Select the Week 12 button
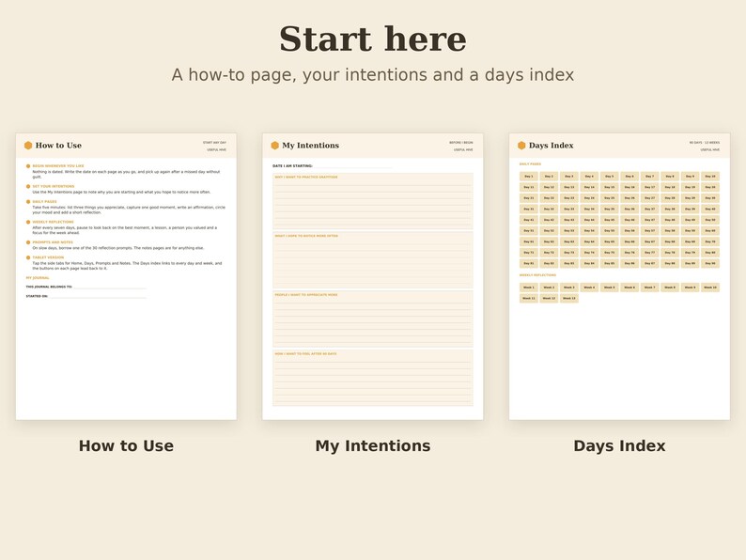Viewport: 746px width, 560px height. coord(549,298)
